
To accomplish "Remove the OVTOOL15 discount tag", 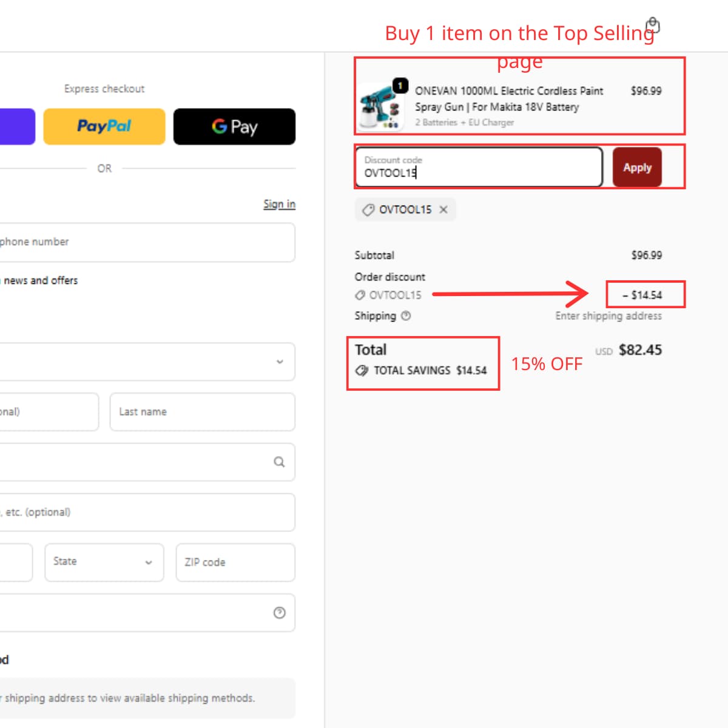I will tap(443, 209).
